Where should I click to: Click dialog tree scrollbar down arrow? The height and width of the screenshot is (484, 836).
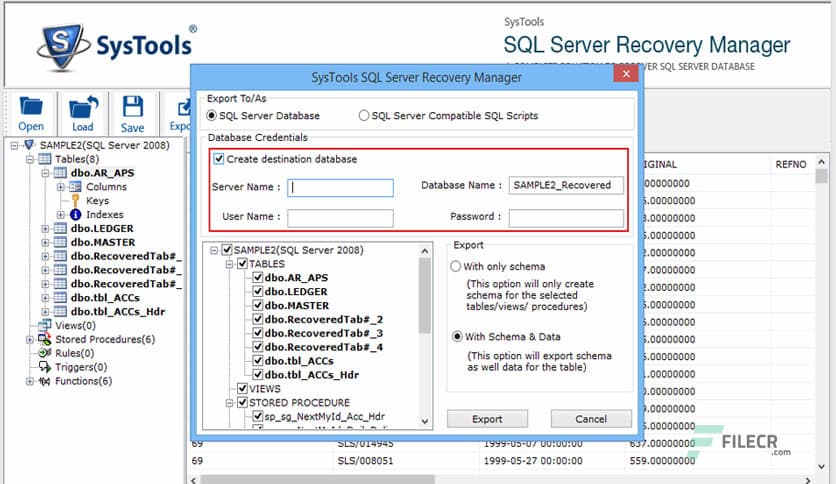425,421
